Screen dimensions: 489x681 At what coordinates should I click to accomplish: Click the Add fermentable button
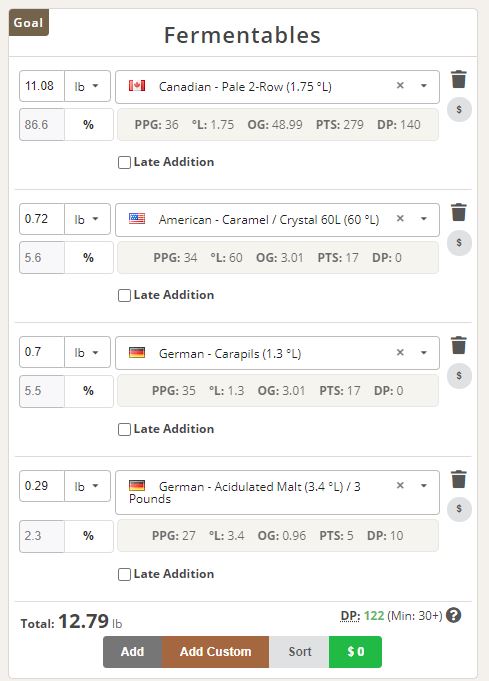(x=132, y=652)
